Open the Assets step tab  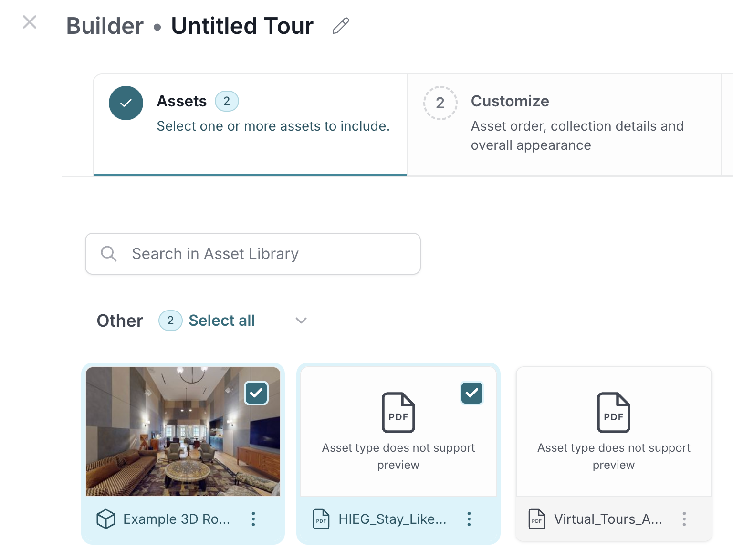tap(250, 124)
